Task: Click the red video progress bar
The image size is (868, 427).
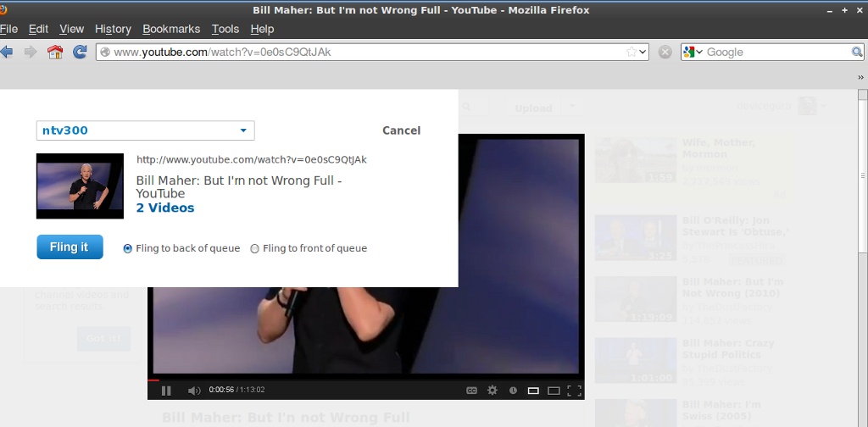Action: coord(153,380)
